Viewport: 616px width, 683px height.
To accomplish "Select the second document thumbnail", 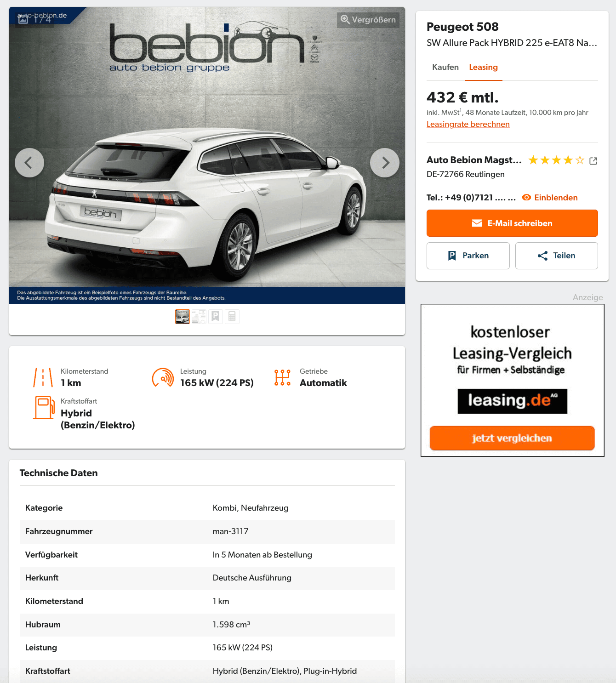I will point(199,317).
